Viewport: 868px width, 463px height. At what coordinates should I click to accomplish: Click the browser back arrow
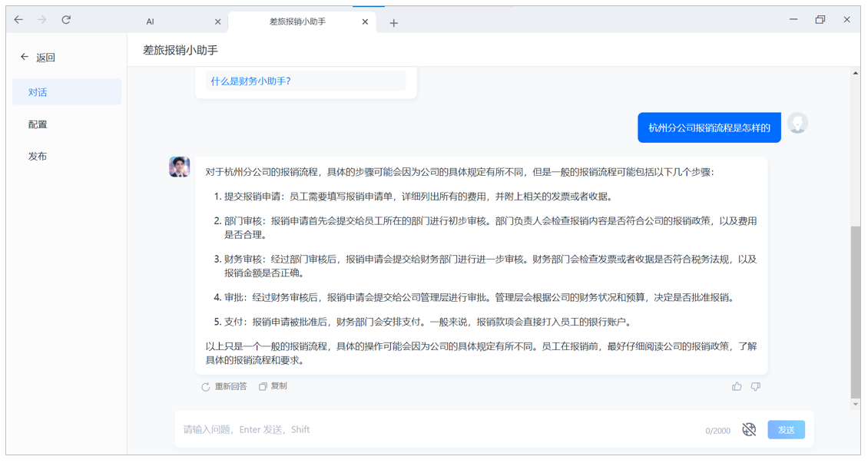[x=19, y=20]
